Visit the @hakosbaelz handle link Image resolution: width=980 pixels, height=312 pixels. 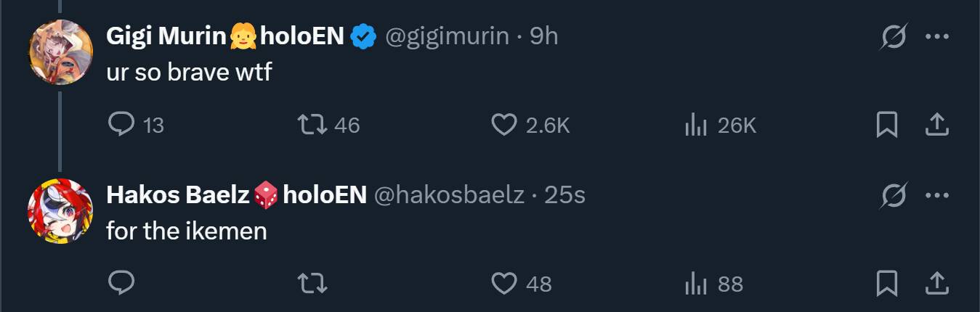pos(448,194)
